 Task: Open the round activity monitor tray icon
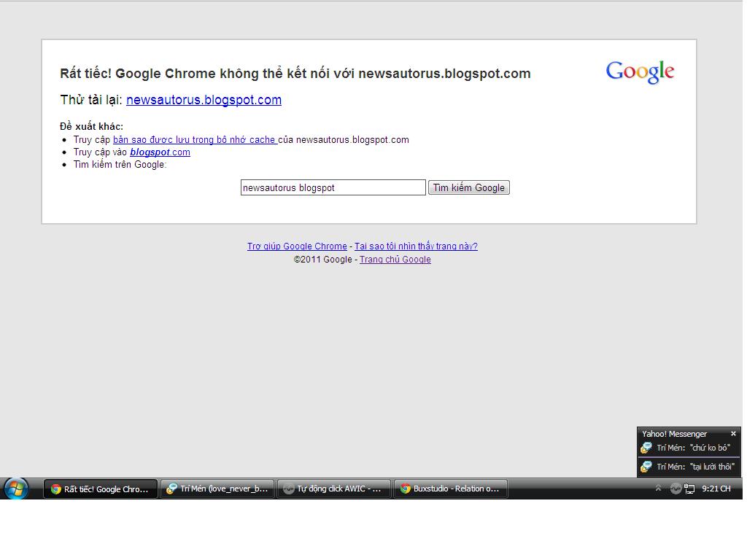pos(676,489)
